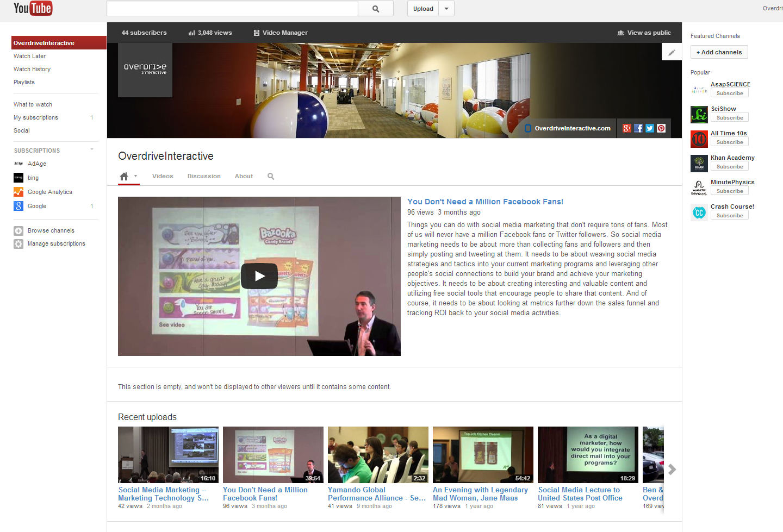Click the SciShow channel icon
The image size is (783, 532).
click(699, 115)
